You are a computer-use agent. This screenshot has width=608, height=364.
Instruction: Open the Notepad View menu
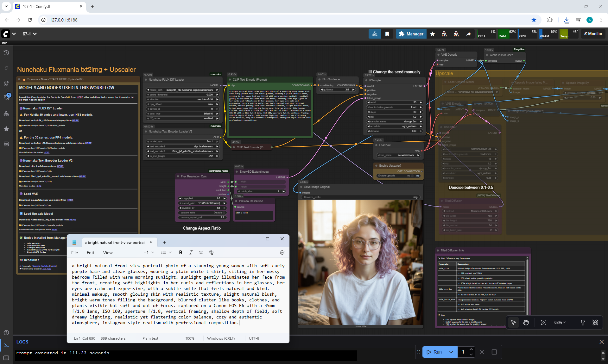click(108, 253)
